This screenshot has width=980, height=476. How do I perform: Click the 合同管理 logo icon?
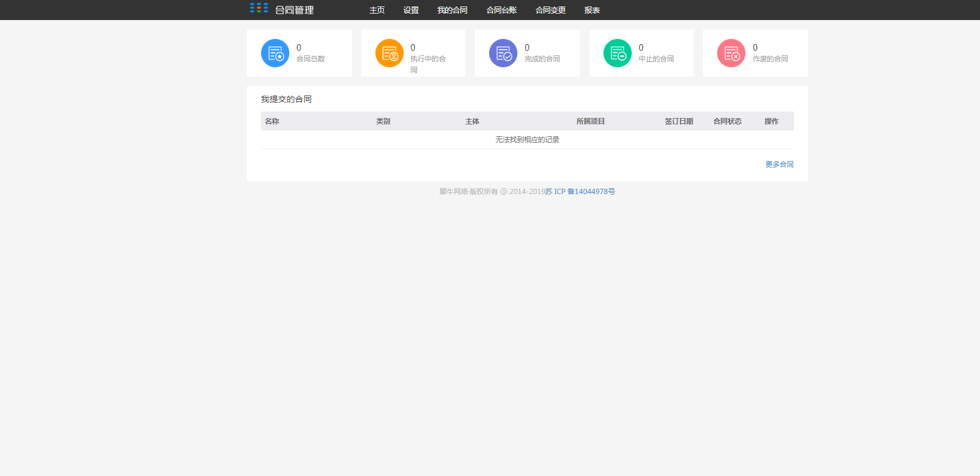pyautogui.click(x=259, y=8)
